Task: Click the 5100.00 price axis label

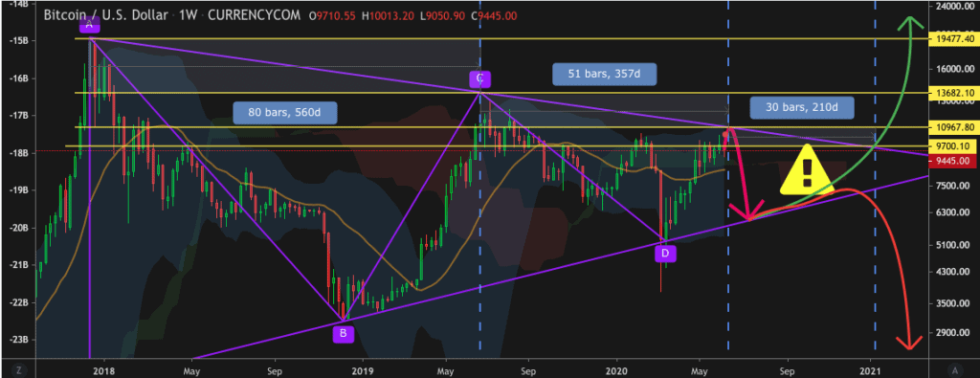Action: [954, 245]
